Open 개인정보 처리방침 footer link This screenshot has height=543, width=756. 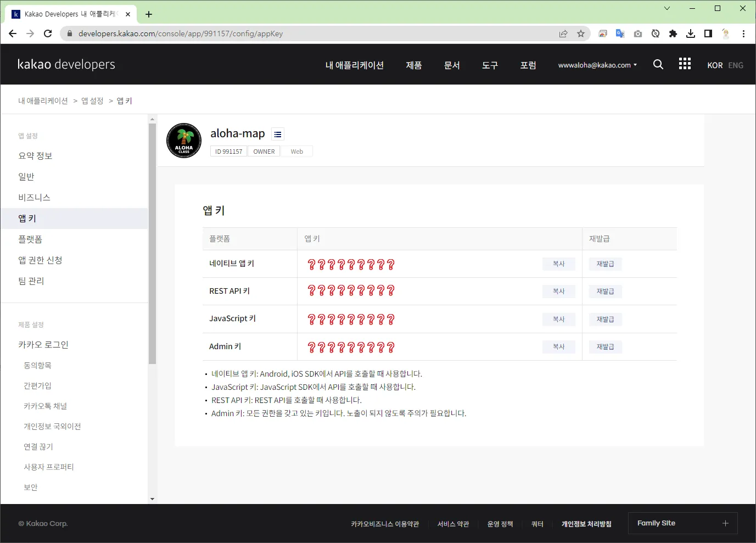pos(586,524)
